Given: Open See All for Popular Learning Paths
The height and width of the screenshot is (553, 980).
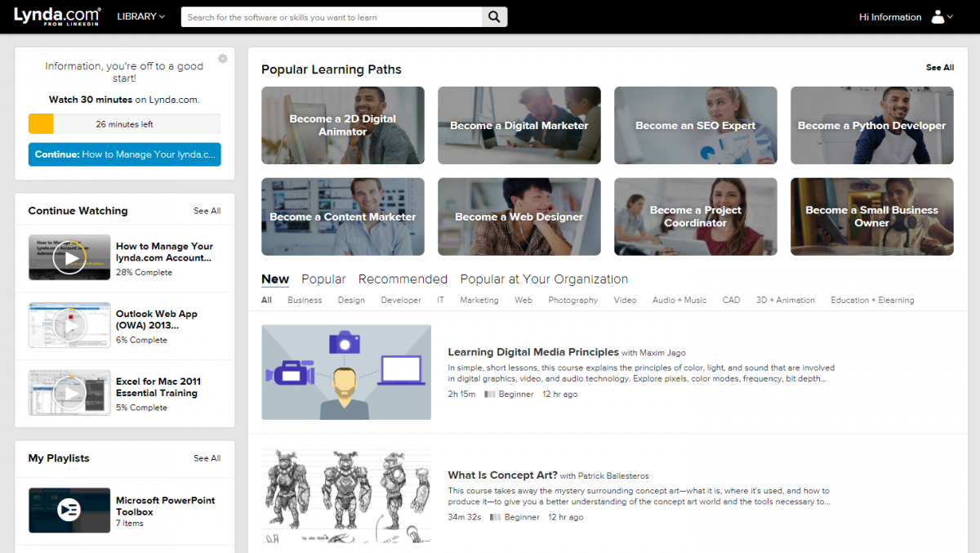Looking at the screenshot, I should [940, 68].
